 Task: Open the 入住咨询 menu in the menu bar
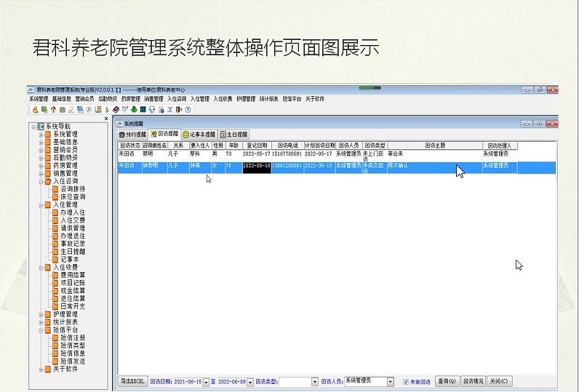click(x=177, y=99)
